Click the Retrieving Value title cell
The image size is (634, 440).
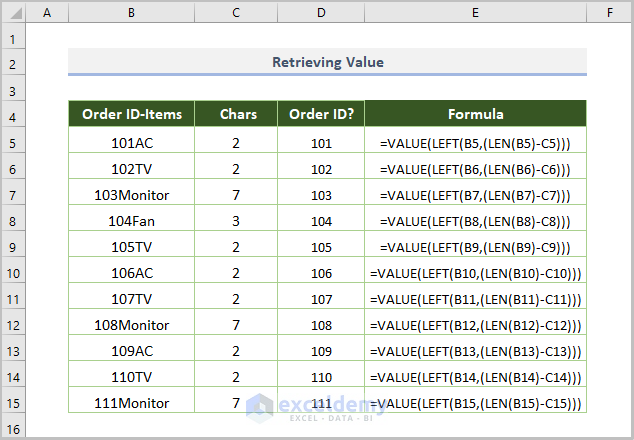point(328,62)
